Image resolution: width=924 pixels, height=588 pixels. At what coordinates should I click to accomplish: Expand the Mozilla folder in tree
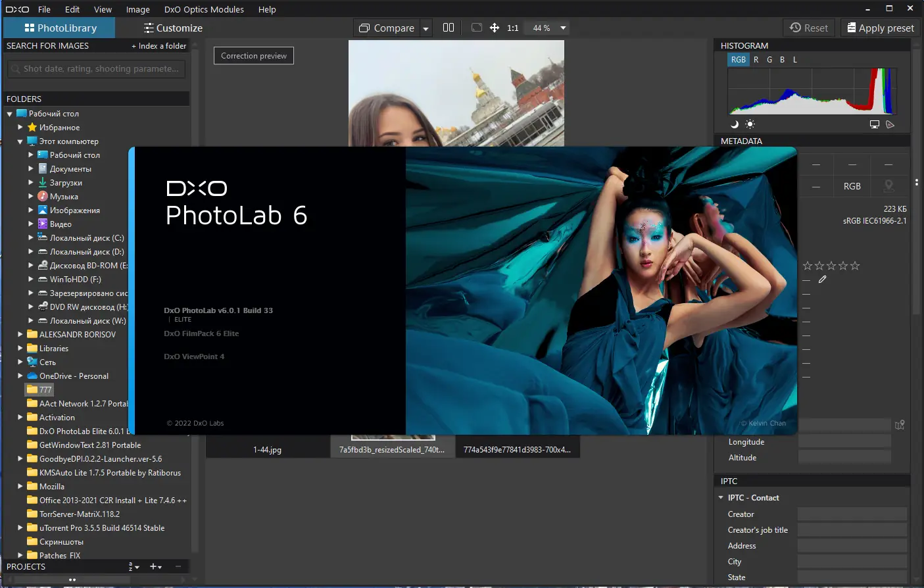click(20, 487)
